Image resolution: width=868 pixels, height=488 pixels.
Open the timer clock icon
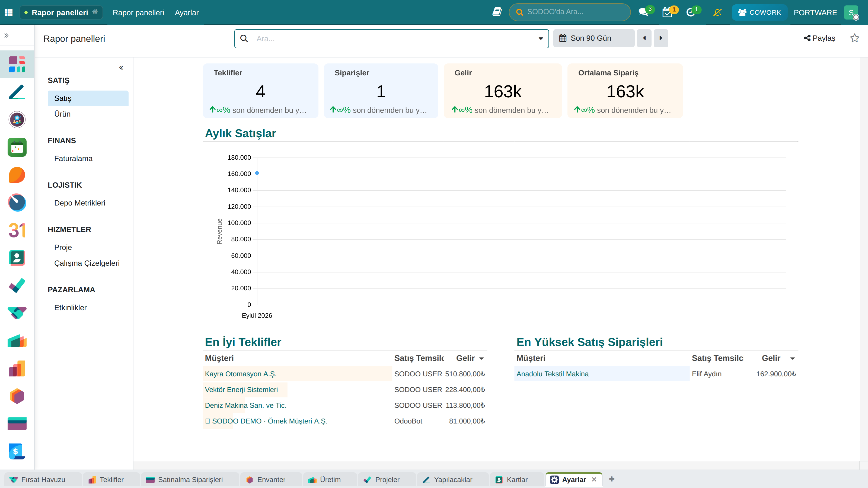(x=691, y=12)
